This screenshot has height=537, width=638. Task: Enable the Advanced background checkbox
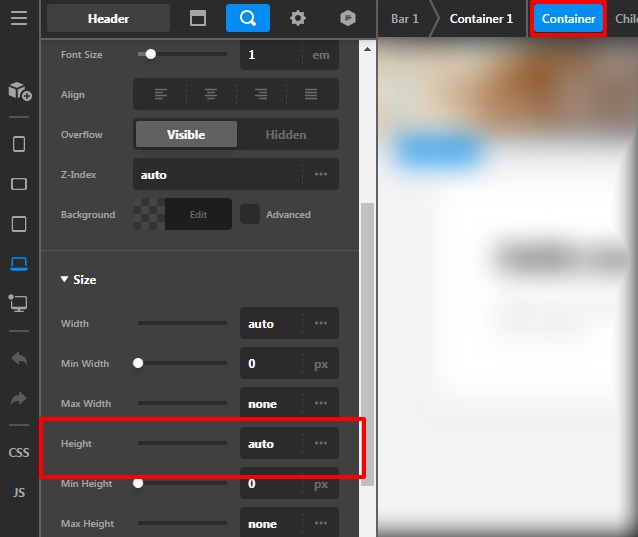click(250, 214)
